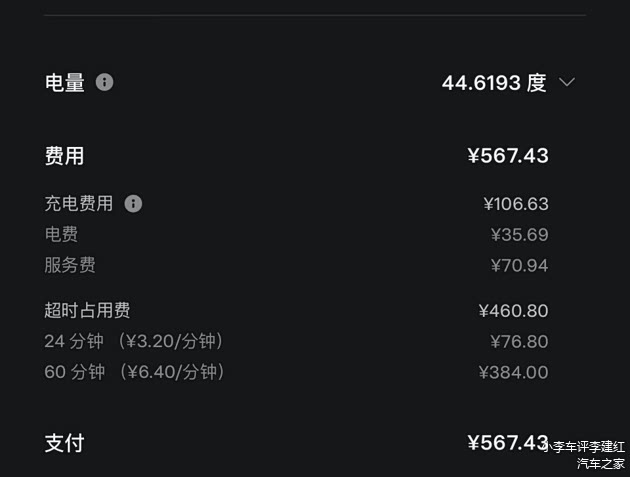
Task: Select the 超时占用费 label
Action: 87,311
